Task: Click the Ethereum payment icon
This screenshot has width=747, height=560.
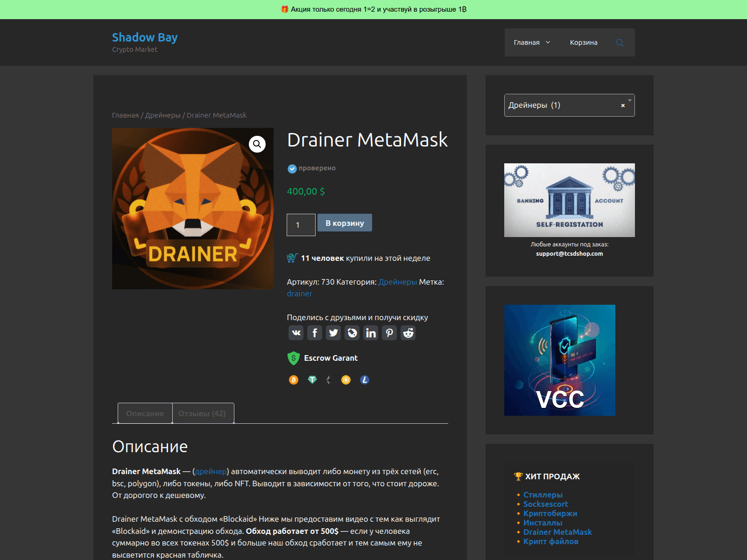Action: (x=329, y=380)
